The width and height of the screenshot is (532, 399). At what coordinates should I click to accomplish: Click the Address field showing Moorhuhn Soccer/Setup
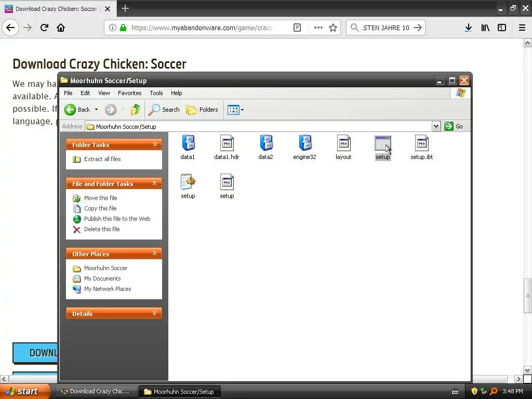coord(259,127)
